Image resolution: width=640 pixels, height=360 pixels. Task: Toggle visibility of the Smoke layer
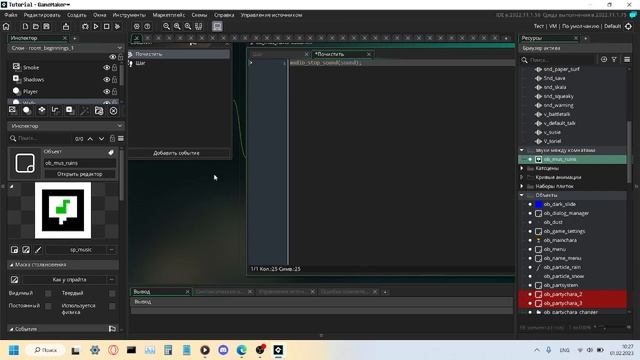click(x=107, y=68)
